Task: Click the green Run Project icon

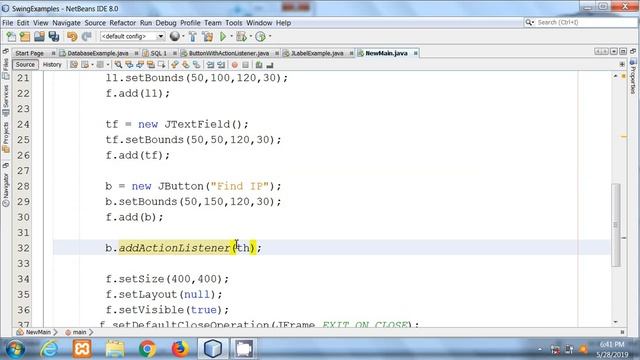Action: pos(223,37)
